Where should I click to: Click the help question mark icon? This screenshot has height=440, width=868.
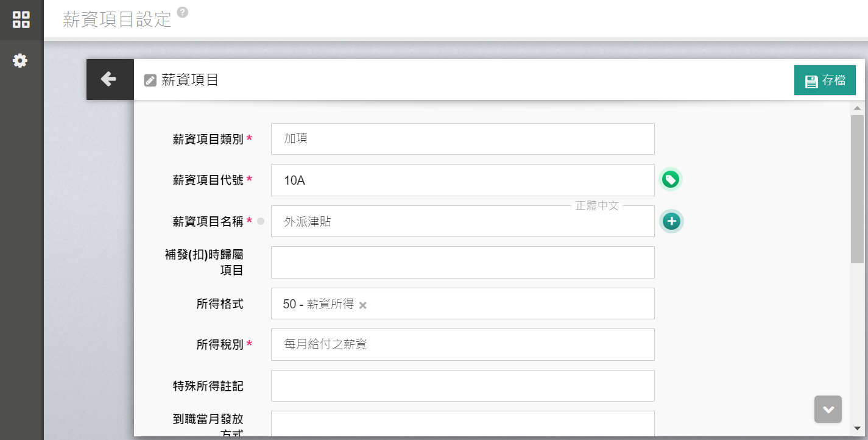pos(182,12)
